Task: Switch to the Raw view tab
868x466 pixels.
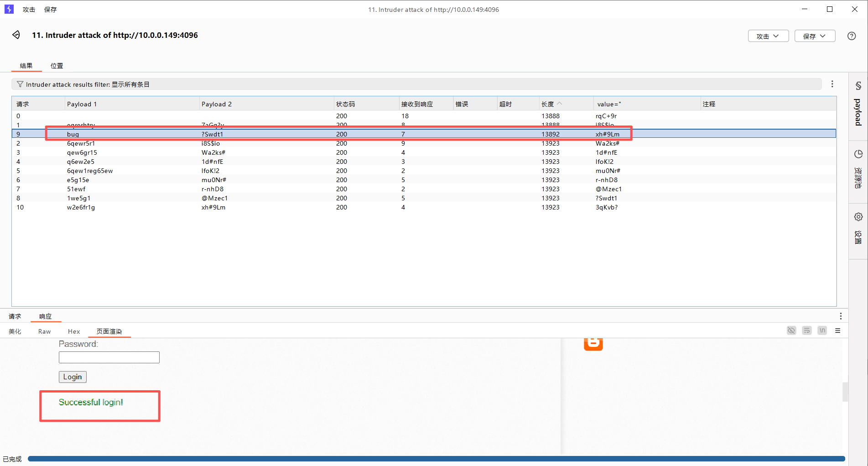Action: tap(44, 331)
